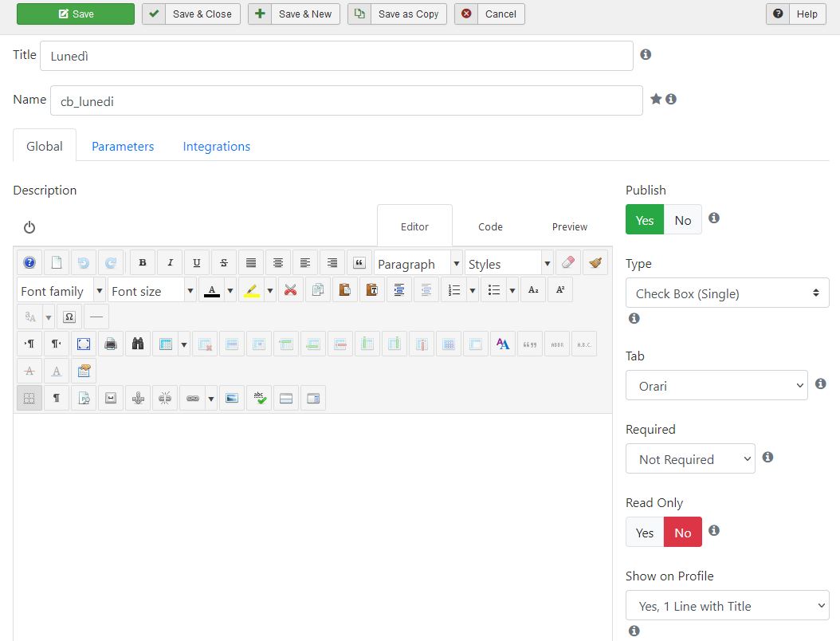Set Publish to No

pyautogui.click(x=682, y=220)
